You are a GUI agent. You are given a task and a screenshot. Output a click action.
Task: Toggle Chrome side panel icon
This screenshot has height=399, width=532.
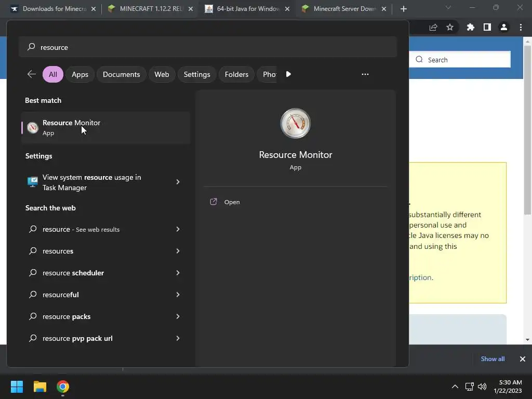tap(487, 27)
